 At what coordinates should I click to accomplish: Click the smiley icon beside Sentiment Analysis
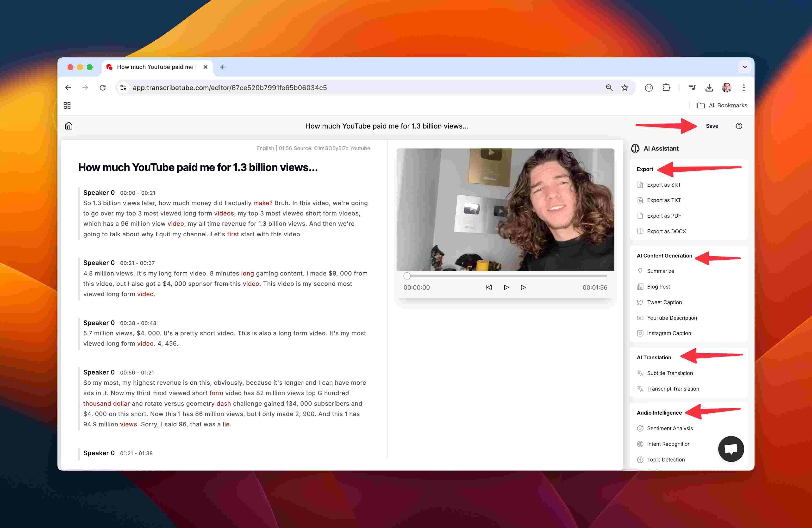(640, 428)
